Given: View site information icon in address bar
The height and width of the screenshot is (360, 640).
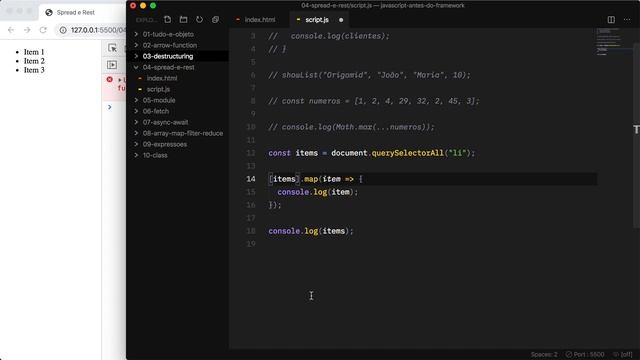Looking at the screenshot, I should [63, 30].
